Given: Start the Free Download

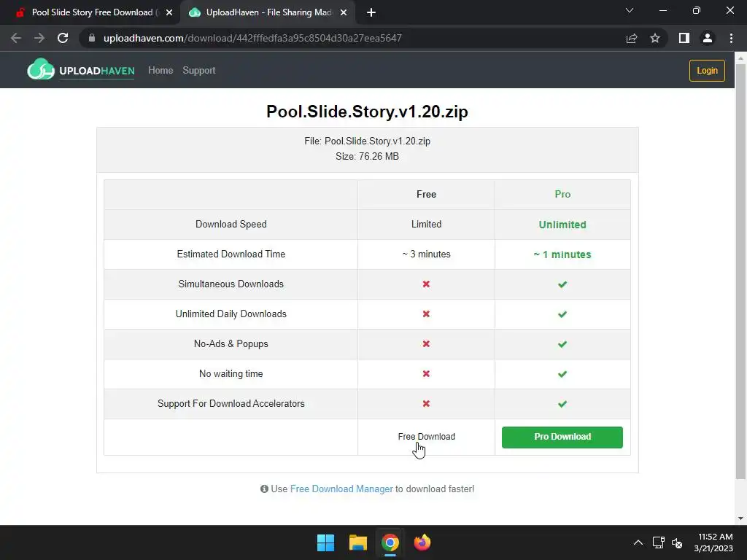Looking at the screenshot, I should (x=426, y=437).
